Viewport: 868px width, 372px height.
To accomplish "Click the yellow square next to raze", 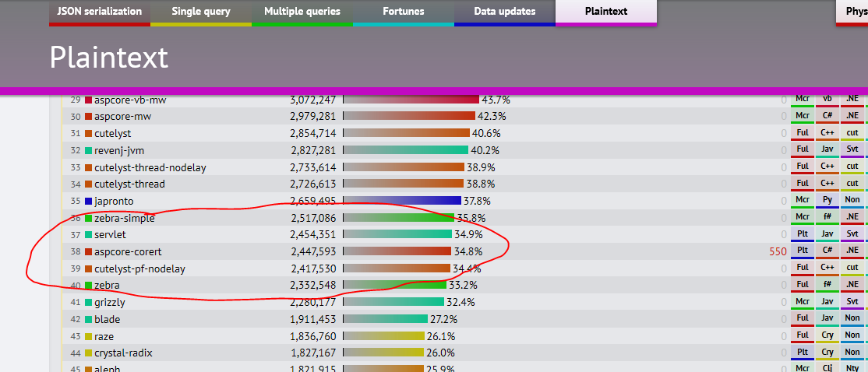I will tap(88, 337).
